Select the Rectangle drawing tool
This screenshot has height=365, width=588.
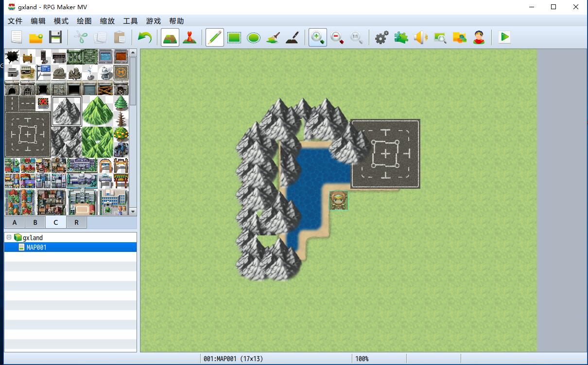click(x=234, y=37)
